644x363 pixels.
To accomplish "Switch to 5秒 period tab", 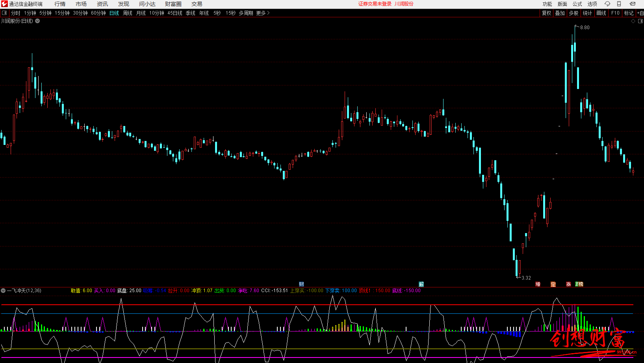I will coord(217,13).
